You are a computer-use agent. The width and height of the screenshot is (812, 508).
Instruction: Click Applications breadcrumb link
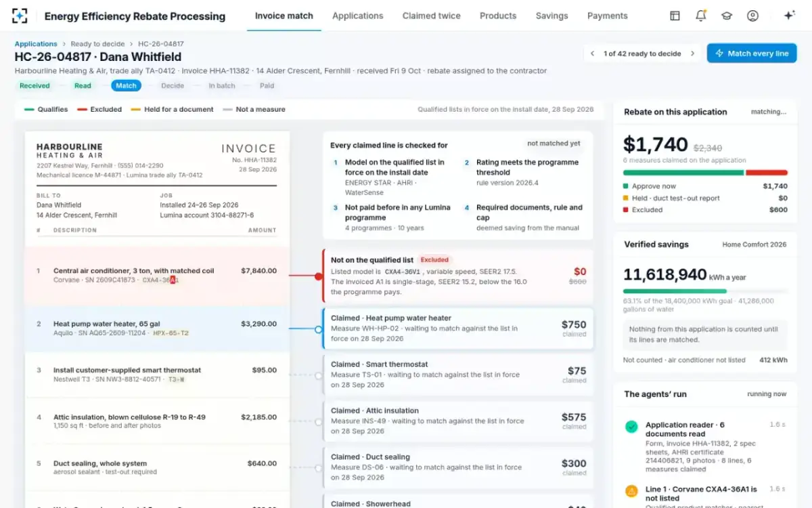point(36,44)
